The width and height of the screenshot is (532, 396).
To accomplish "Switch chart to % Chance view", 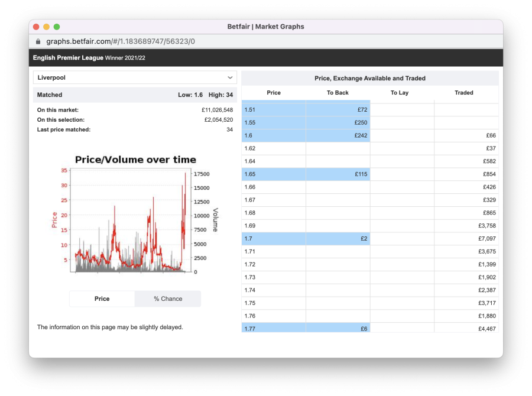I will tap(168, 298).
